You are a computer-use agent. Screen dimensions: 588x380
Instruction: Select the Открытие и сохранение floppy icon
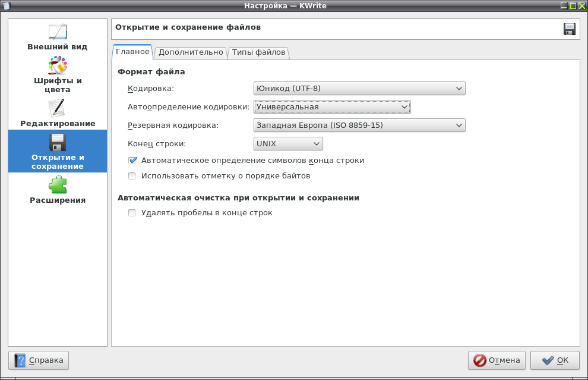pos(58,142)
